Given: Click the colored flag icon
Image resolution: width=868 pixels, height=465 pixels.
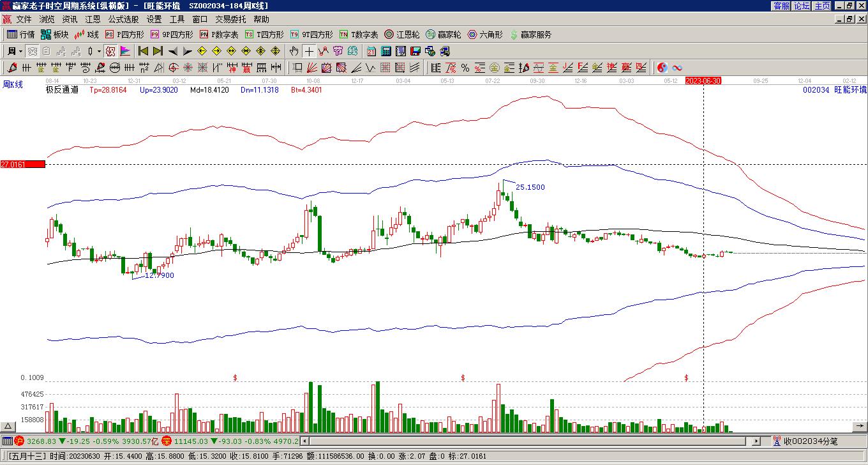Looking at the screenshot, I should (x=125, y=51).
